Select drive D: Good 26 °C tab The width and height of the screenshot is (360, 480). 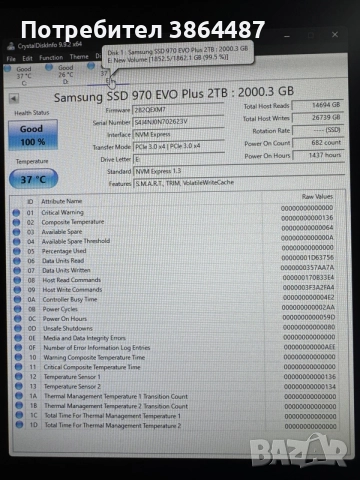61,74
